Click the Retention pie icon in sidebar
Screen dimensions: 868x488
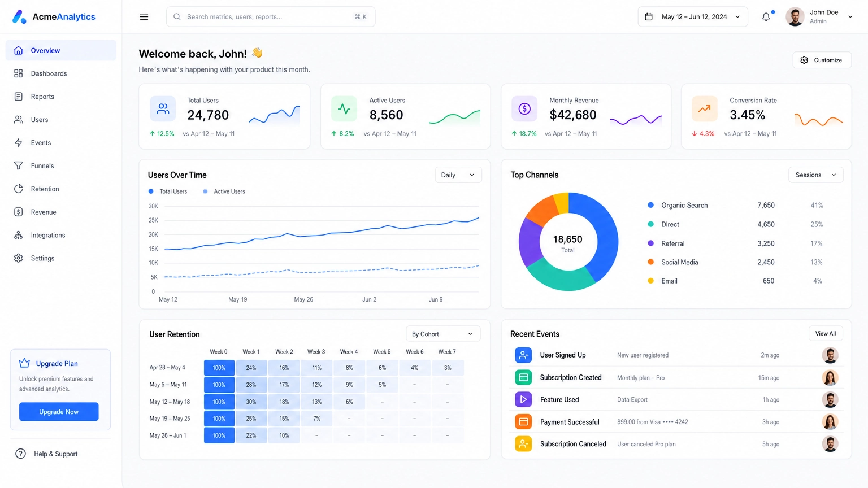pos(19,189)
